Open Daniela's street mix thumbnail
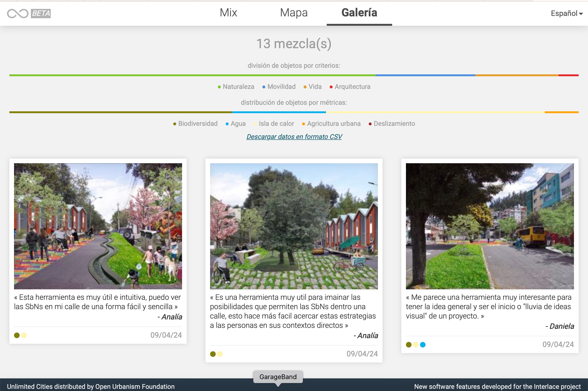This screenshot has height=391, width=588. tap(490, 226)
